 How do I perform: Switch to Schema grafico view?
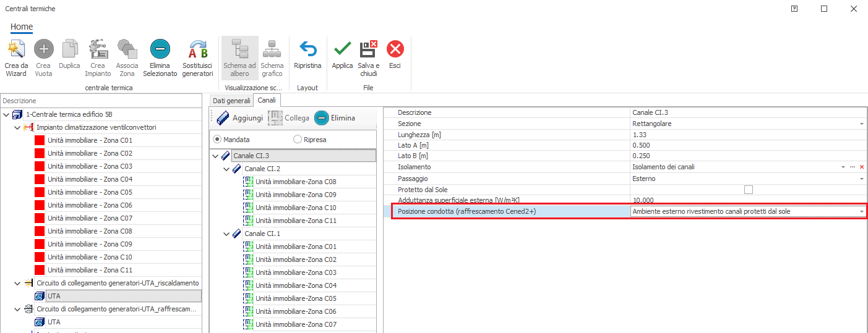coord(272,49)
